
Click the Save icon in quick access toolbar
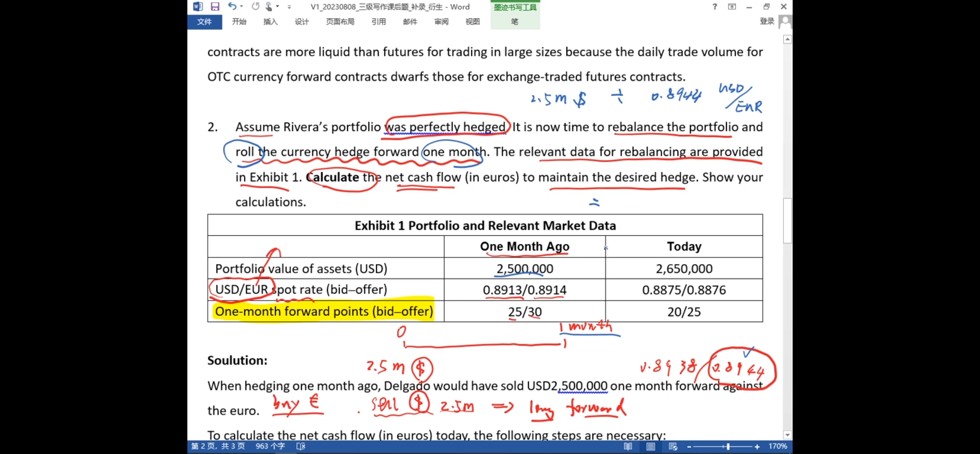tap(215, 6)
